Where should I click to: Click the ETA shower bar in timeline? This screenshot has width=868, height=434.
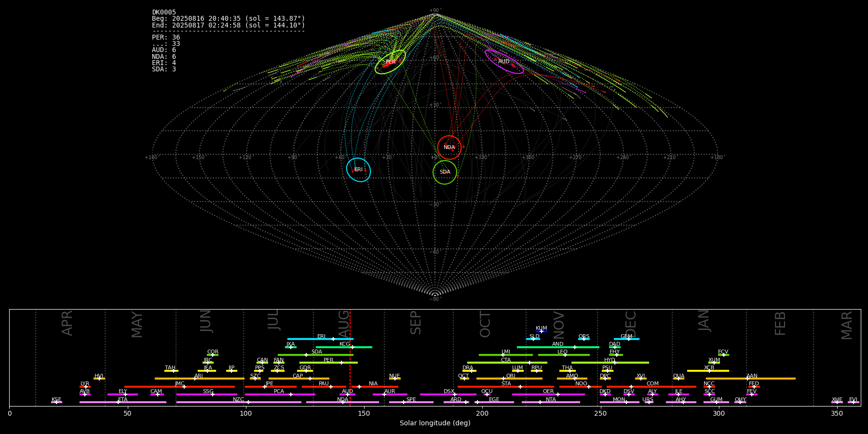click(123, 402)
